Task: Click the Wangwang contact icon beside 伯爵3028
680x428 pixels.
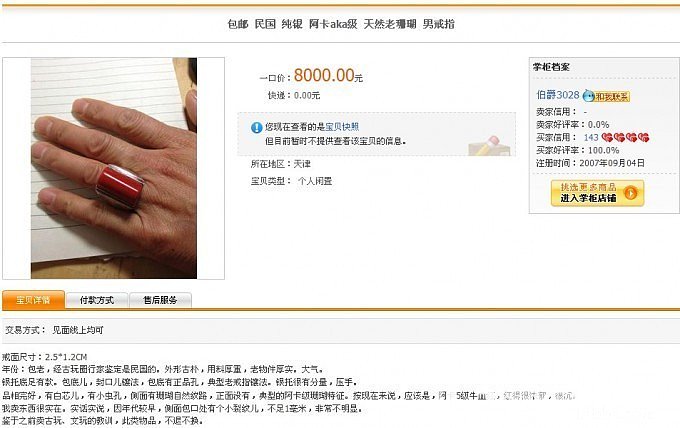Action: (588, 95)
